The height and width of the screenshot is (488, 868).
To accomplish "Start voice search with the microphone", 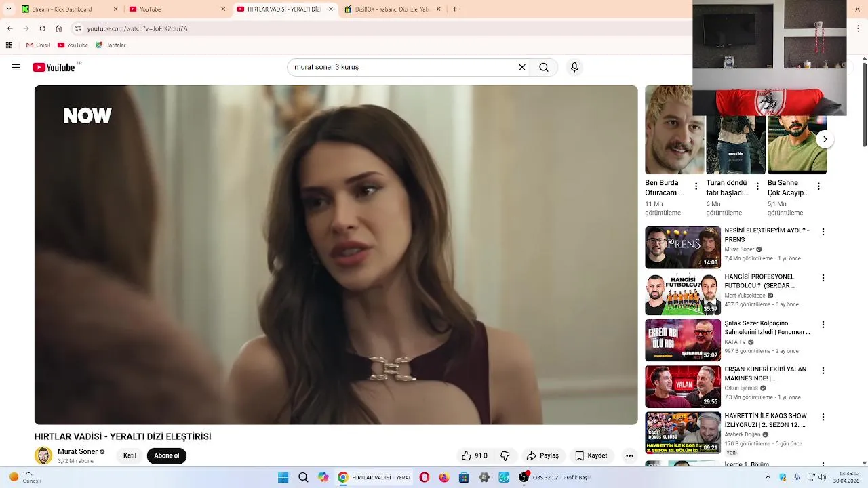I will pyautogui.click(x=574, y=67).
